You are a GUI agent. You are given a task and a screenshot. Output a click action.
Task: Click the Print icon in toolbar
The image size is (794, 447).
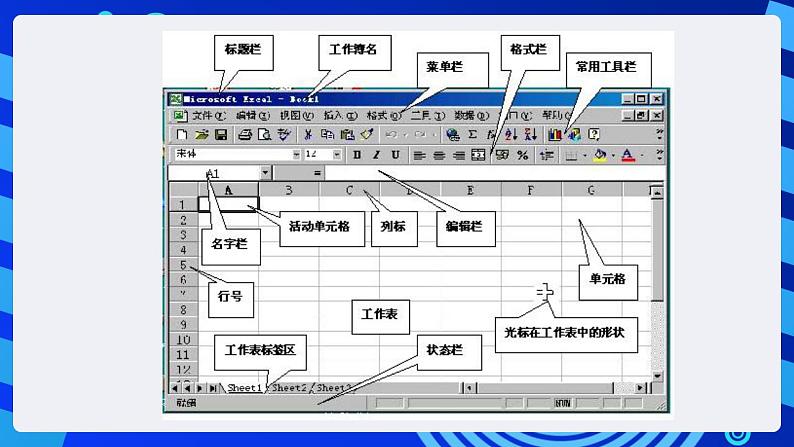coord(245,134)
